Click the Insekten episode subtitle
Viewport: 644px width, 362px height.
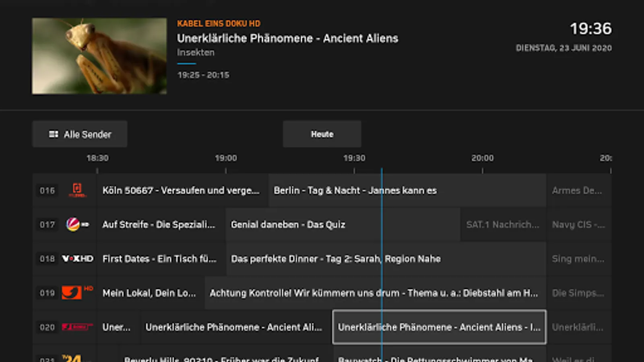coord(196,52)
